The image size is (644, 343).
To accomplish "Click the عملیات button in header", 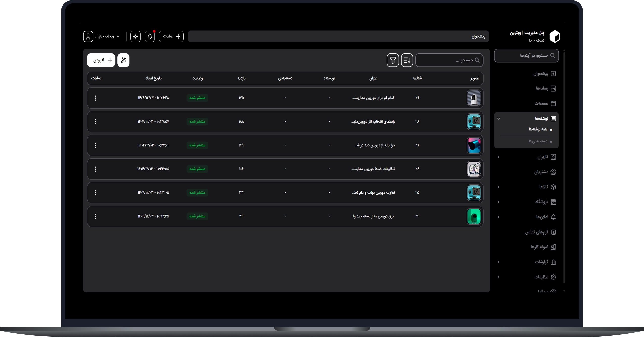I will coord(171,36).
